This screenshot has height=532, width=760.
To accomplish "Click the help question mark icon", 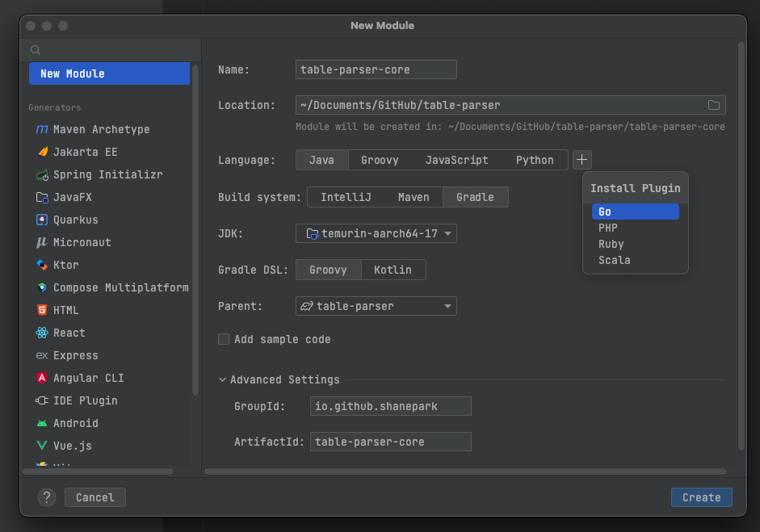I will (47, 497).
